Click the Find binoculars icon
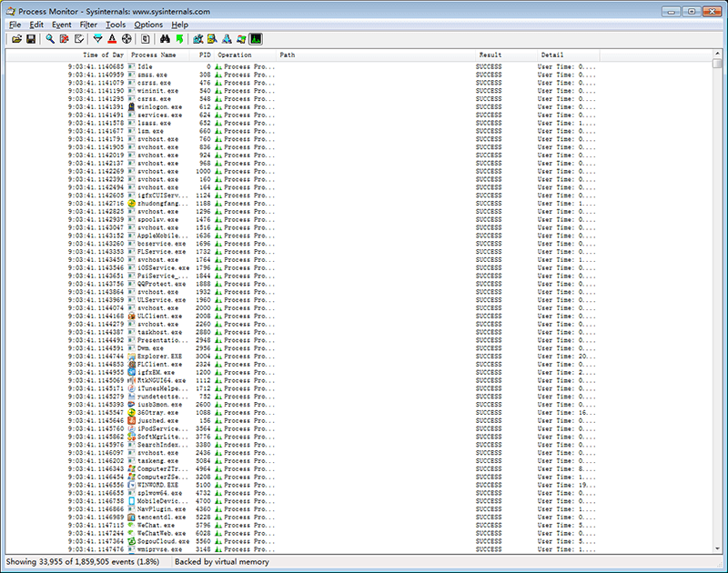This screenshot has width=728, height=573. click(x=165, y=40)
